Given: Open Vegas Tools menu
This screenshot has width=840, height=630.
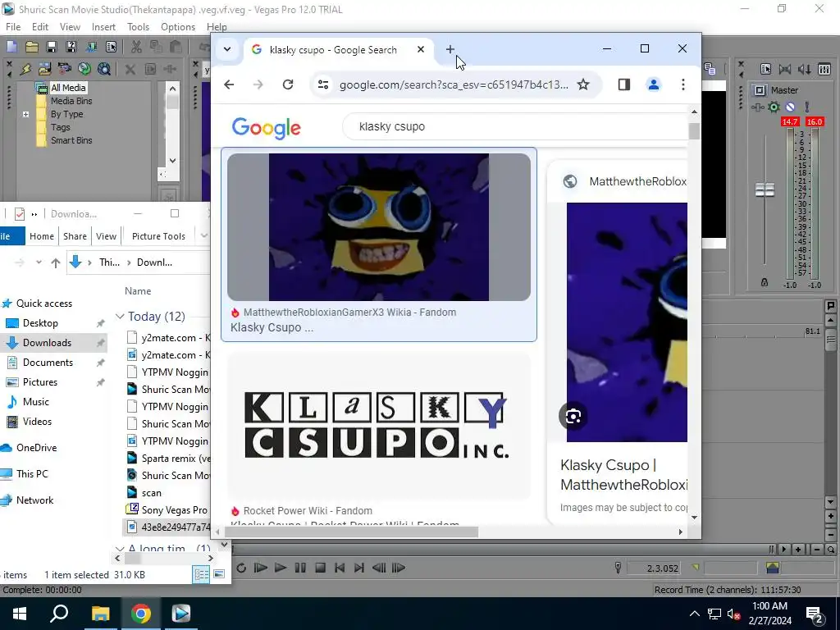Looking at the screenshot, I should tap(138, 27).
